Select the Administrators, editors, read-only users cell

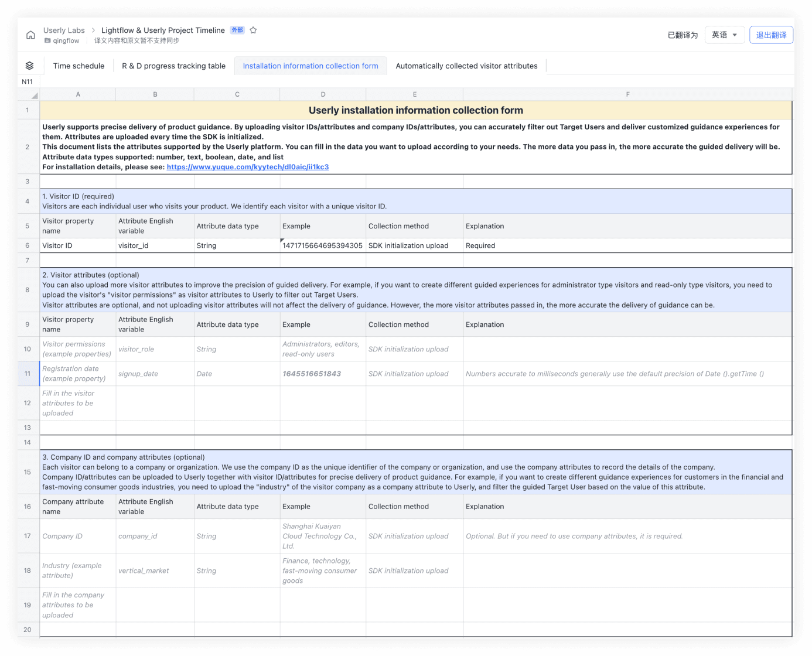pyautogui.click(x=323, y=349)
